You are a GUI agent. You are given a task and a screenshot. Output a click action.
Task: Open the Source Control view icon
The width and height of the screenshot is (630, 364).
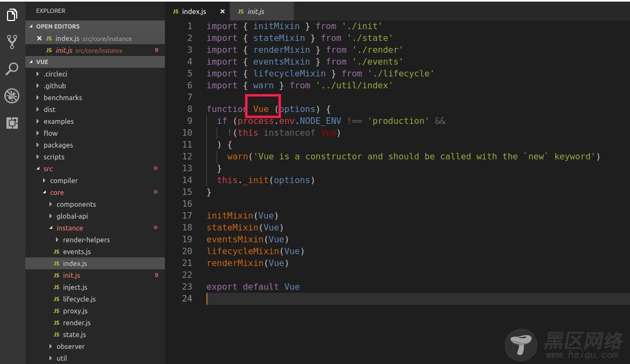pos(12,42)
